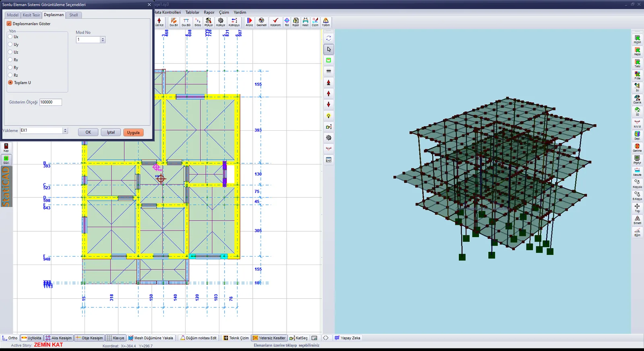This screenshot has width=644, height=351.
Task: Click the Yapay Zeka button
Action: pyautogui.click(x=348, y=338)
